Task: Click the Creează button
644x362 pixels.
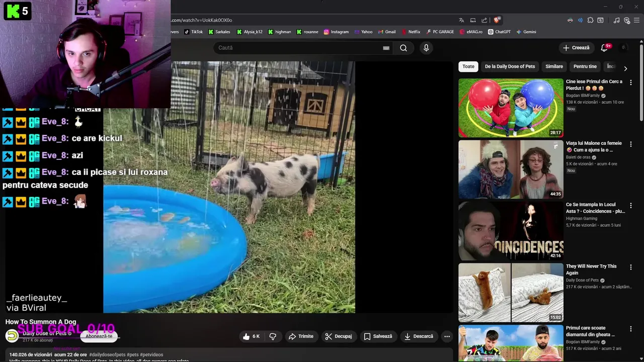Action: (x=576, y=48)
